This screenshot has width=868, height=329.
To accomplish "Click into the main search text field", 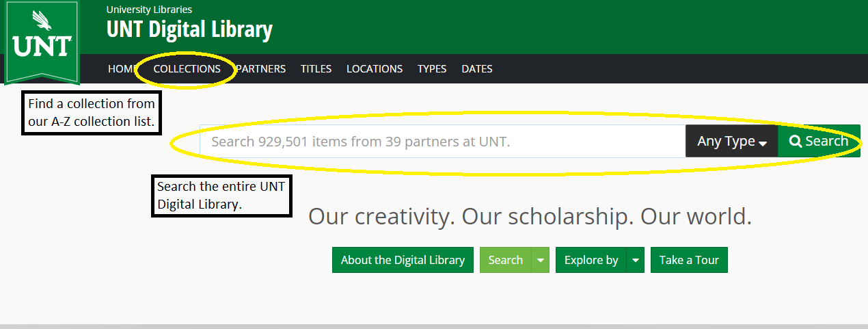I will [x=442, y=142].
